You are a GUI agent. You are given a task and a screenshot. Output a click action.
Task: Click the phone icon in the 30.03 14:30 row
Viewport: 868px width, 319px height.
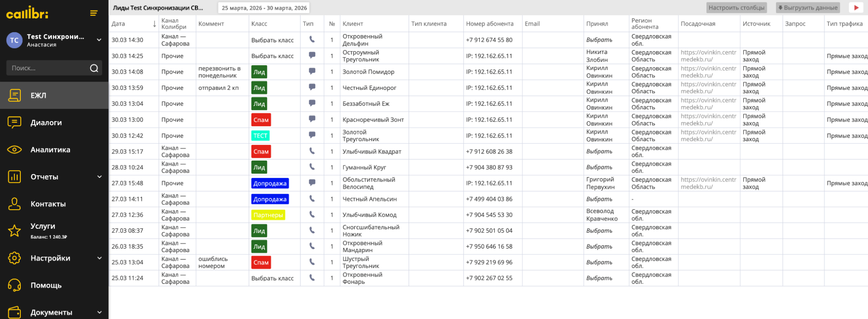pos(312,39)
